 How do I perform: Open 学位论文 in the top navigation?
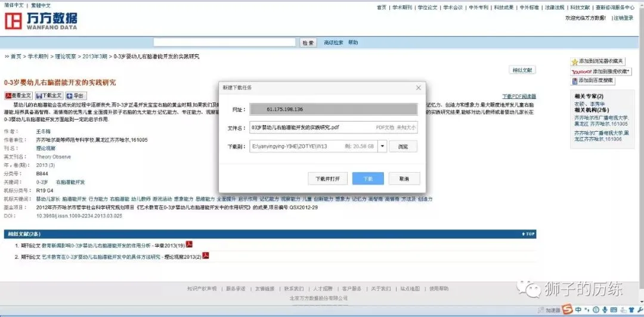(x=427, y=7)
